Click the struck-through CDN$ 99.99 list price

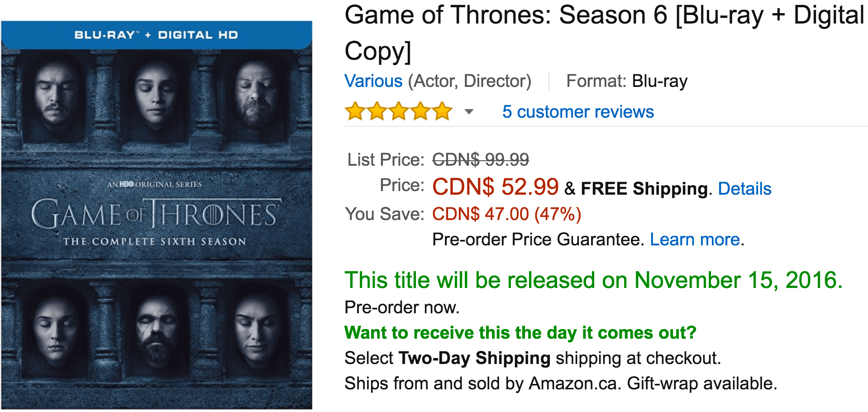[481, 159]
